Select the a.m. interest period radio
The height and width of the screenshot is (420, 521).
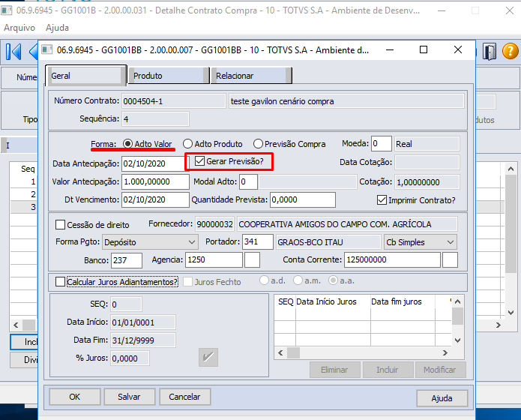[298, 280]
